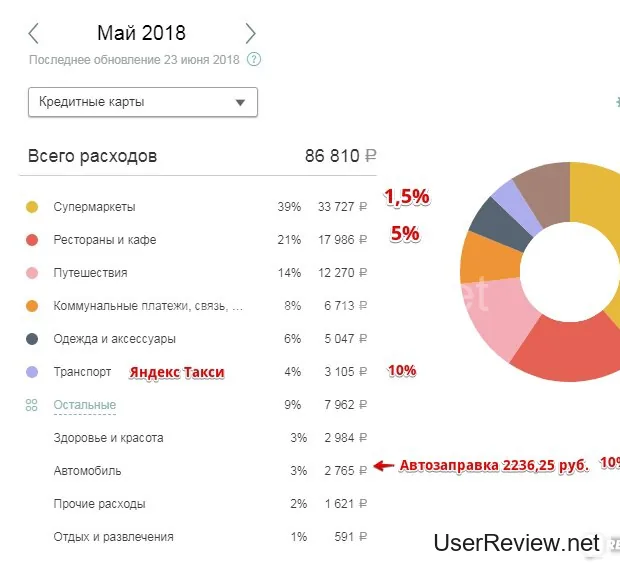This screenshot has width=620, height=566.
Task: Click the Коммунальные платежи category
Action: (147, 306)
